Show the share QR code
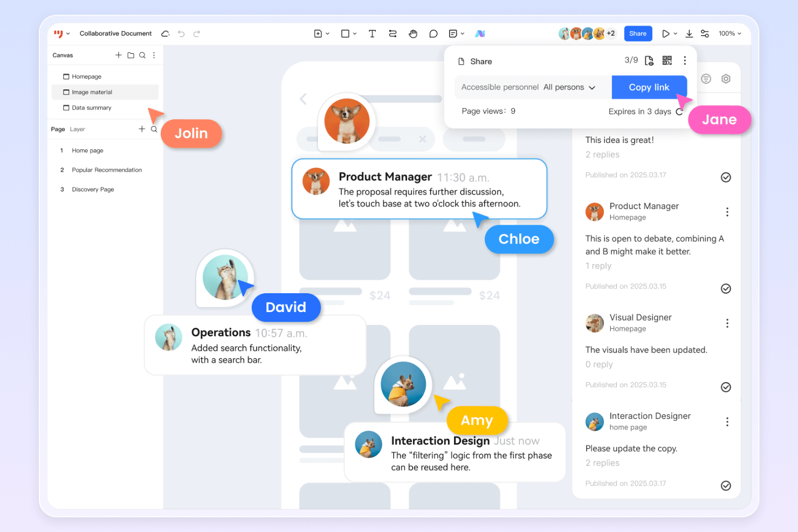Viewport: 798px width, 532px height. click(667, 60)
